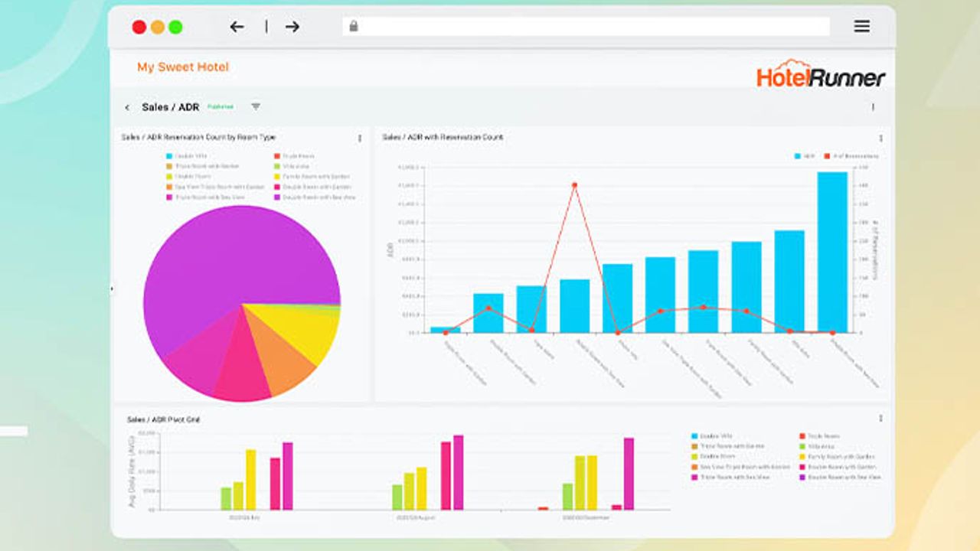Click the browser back arrow
The height and width of the screenshot is (551, 980).
pos(237,27)
